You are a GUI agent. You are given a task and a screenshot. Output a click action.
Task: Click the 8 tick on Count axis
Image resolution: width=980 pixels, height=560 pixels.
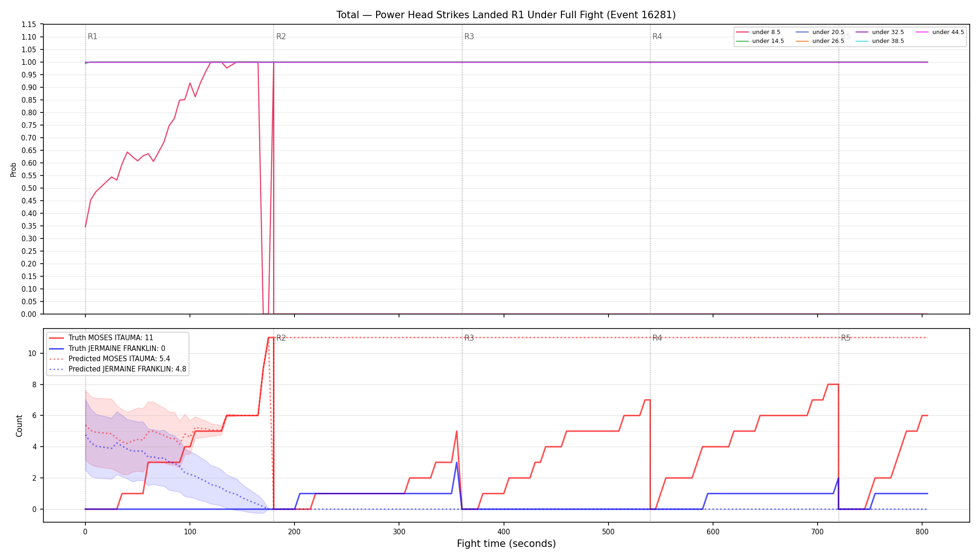(x=34, y=385)
